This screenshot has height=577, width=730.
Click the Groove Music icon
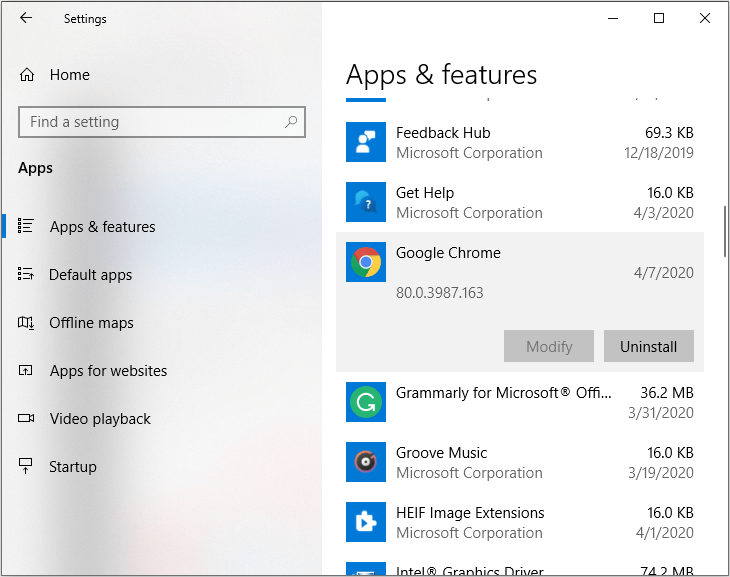pos(366,462)
